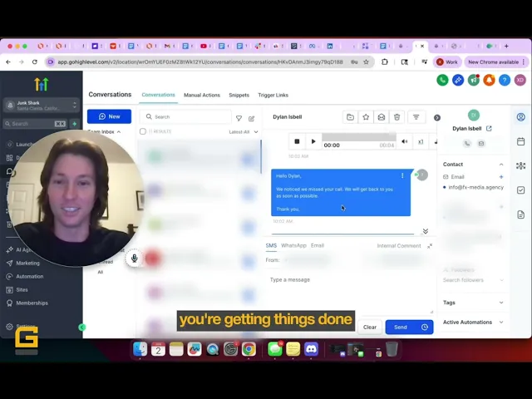Collapse the message composer icon

[430, 246]
